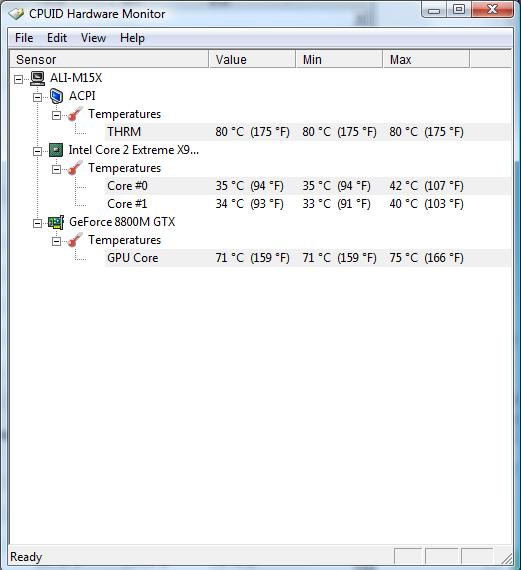The height and width of the screenshot is (570, 521).
Task: Click the Sensor column header
Action: pos(109,59)
